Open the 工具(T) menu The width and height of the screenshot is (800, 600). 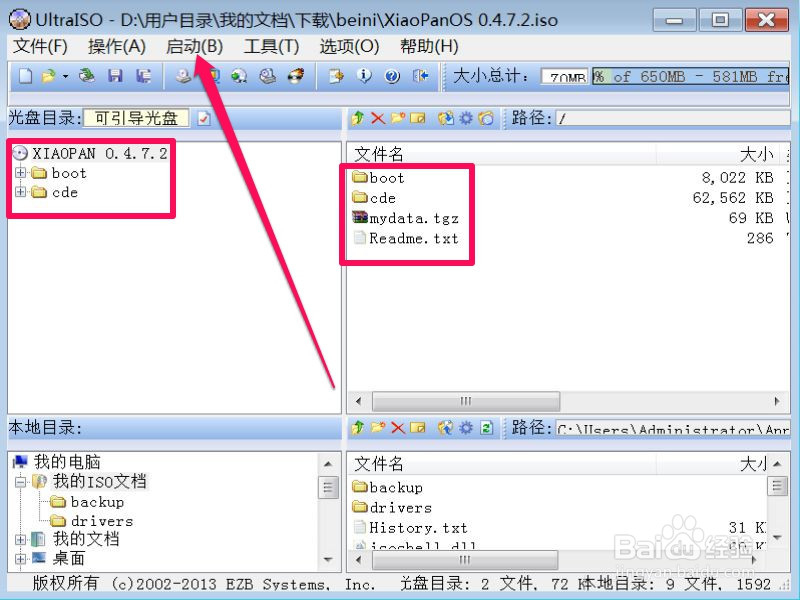click(271, 46)
